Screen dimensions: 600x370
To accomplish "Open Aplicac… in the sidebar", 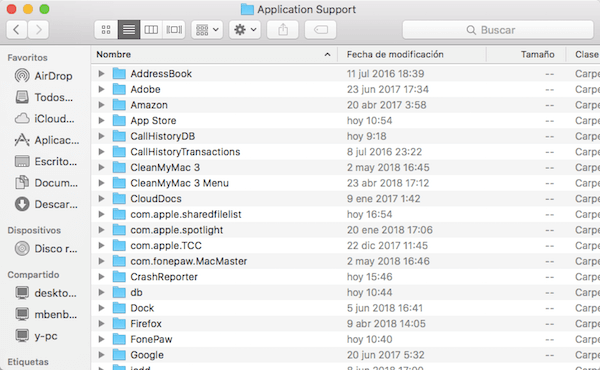I will [x=47, y=140].
